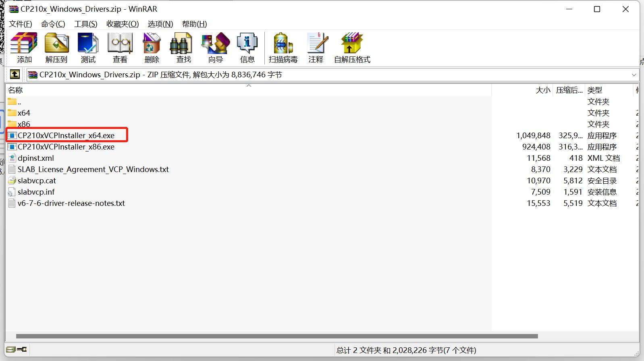Click the v6-7-6-driver-release-notes.txt file icon
Viewport: 644px width, 361px height.
12,203
